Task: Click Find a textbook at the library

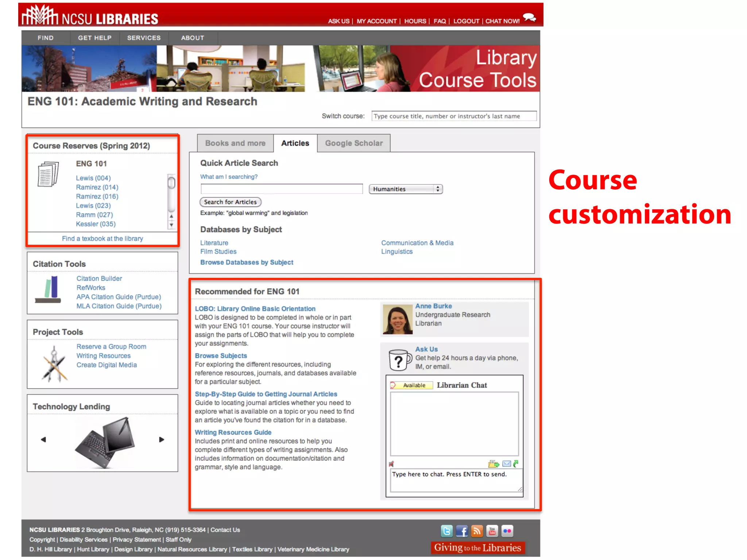Action: click(102, 238)
